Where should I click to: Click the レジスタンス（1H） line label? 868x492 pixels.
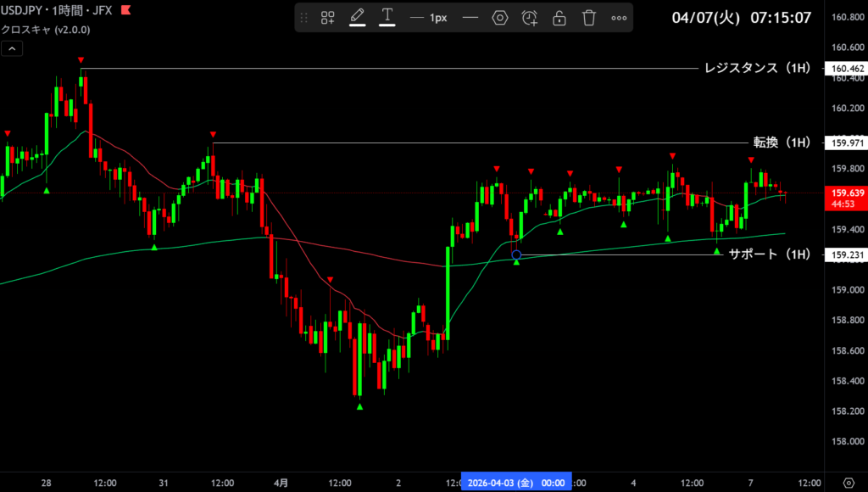pos(758,68)
